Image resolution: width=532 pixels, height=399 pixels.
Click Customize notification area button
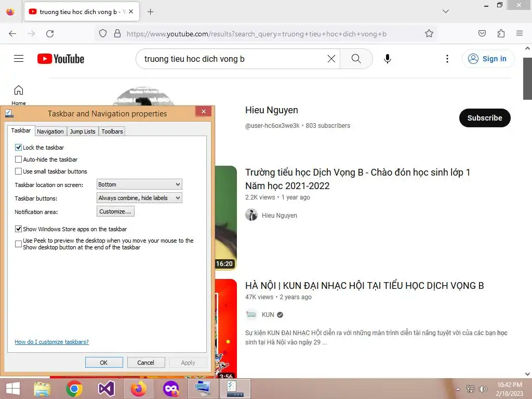[115, 211]
